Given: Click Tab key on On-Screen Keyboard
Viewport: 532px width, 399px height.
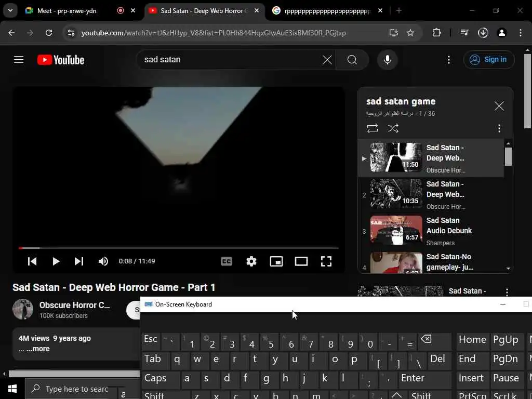Looking at the screenshot, I should tap(155, 361).
